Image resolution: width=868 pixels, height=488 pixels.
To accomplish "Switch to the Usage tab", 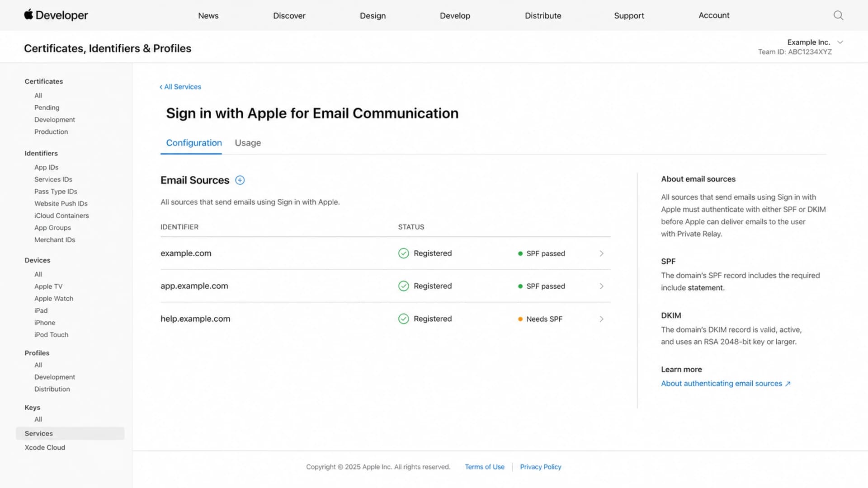I will tap(248, 143).
